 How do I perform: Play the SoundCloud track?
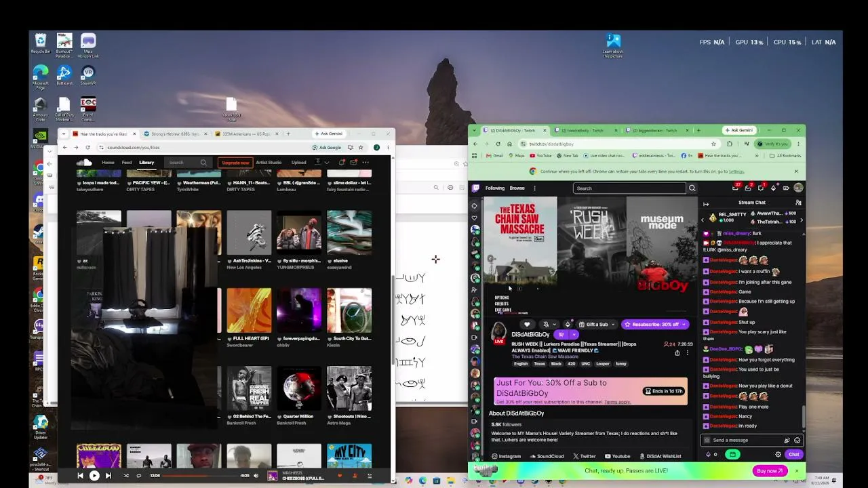(94, 476)
